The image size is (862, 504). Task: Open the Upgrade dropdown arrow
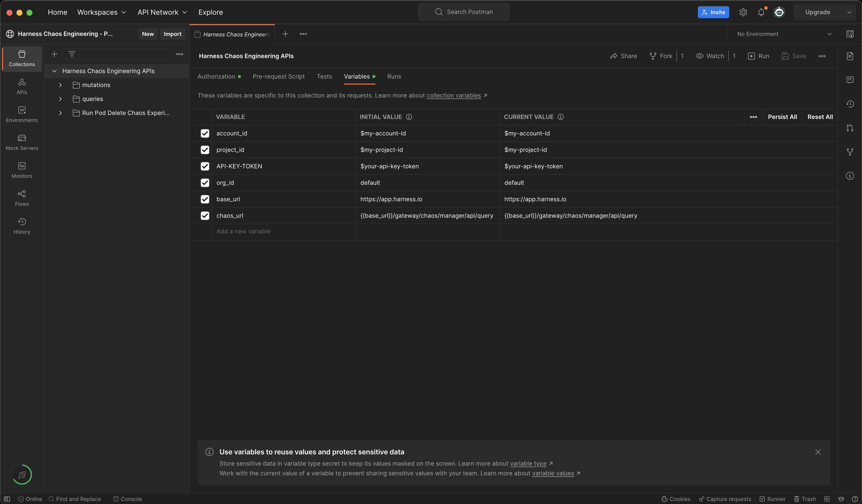tap(849, 12)
